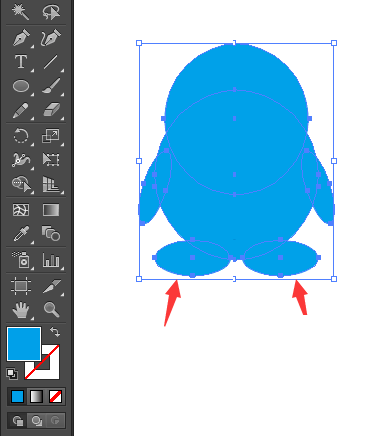Reset default fill and stroke
The height and width of the screenshot is (436, 384).
[12, 374]
